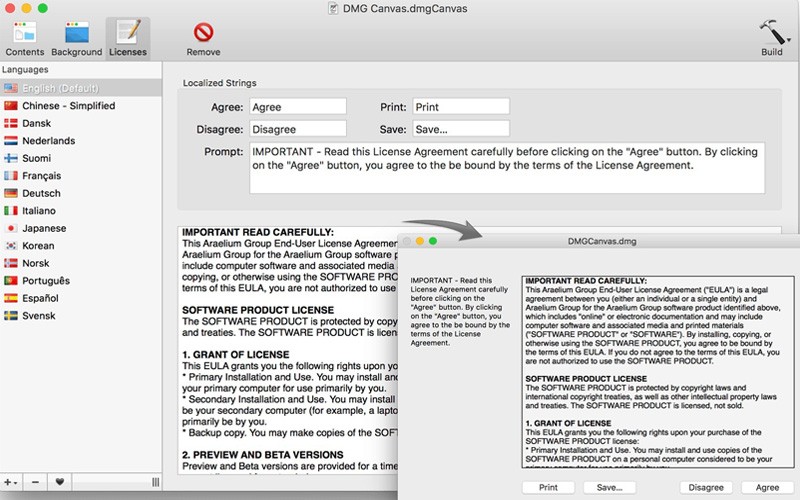Screen dimensions: 800x500
Task: Select the Deutsch language row
Action: [x=81, y=193]
